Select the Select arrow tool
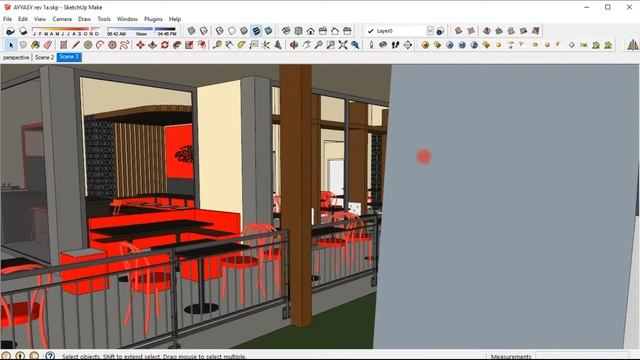Screen dimensions: 640x360 (11, 45)
